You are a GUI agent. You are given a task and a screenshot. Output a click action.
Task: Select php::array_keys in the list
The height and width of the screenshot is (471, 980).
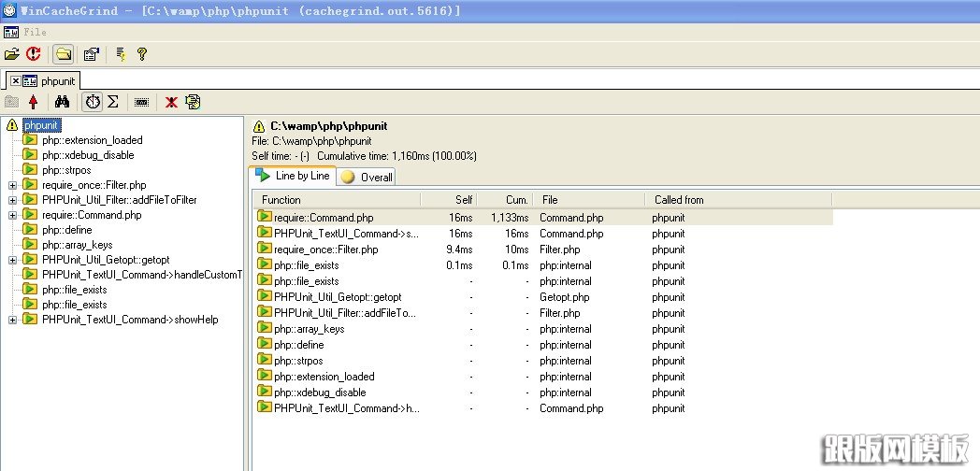click(x=309, y=329)
